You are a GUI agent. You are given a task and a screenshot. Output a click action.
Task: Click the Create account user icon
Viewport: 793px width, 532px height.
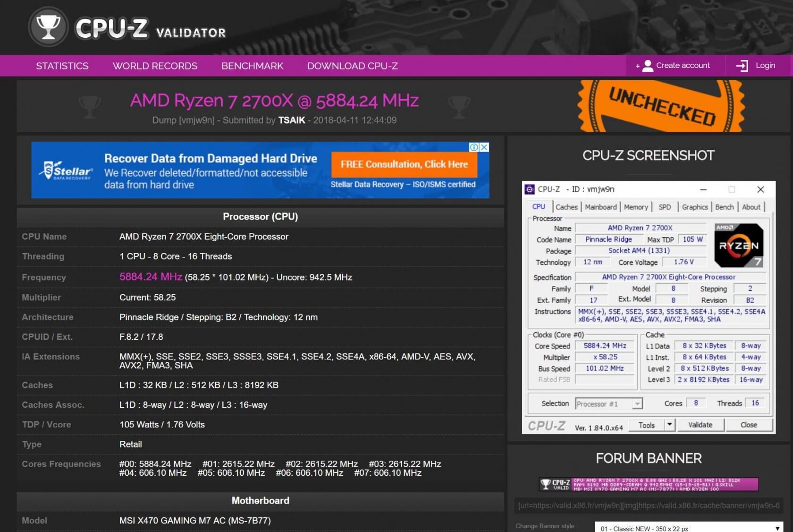648,66
